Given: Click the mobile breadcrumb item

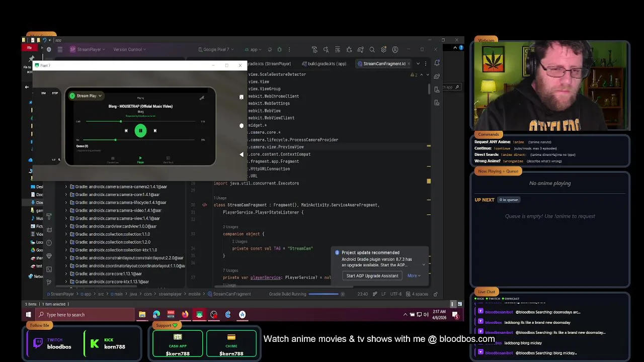Looking at the screenshot, I should click(194, 294).
